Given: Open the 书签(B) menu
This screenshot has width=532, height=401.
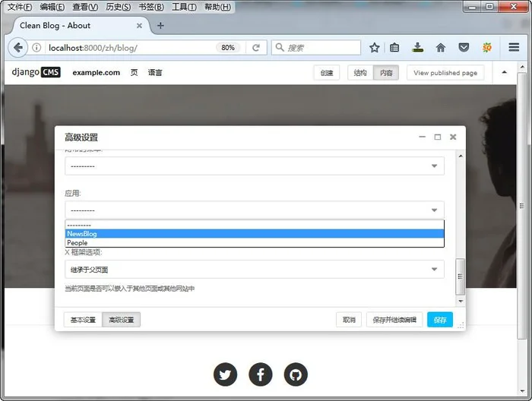Looking at the screenshot, I should tap(151, 7).
